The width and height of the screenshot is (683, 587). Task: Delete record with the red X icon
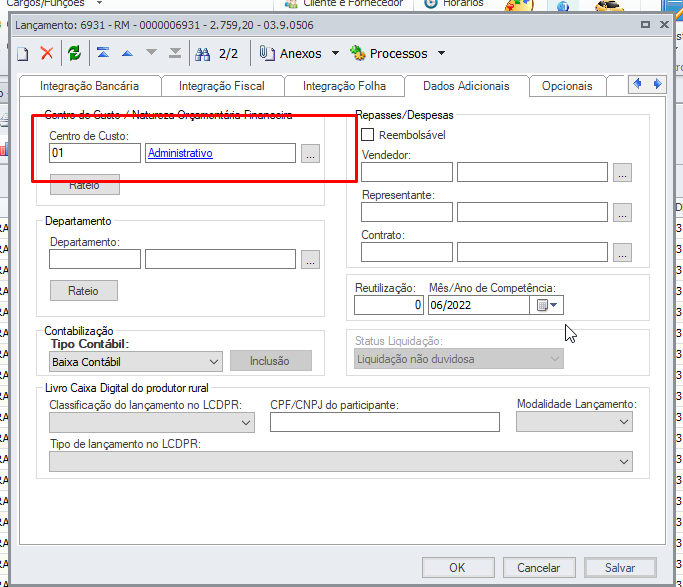click(47, 53)
